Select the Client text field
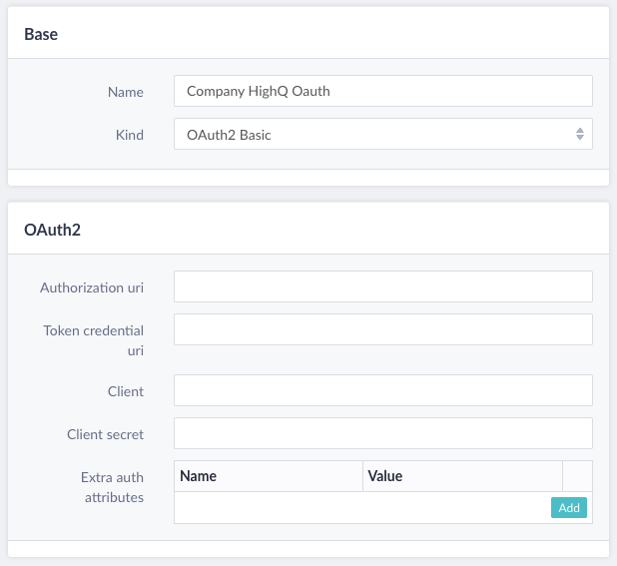The image size is (617, 566). coord(382,391)
